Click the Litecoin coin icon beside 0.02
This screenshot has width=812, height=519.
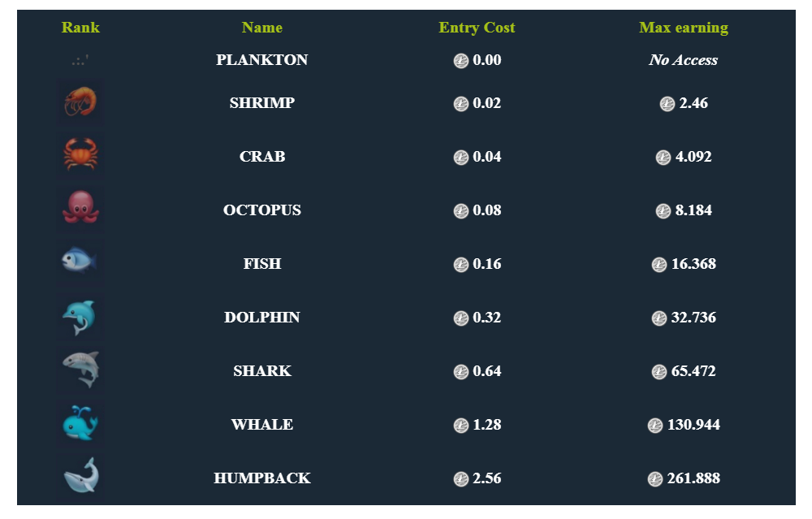[461, 104]
